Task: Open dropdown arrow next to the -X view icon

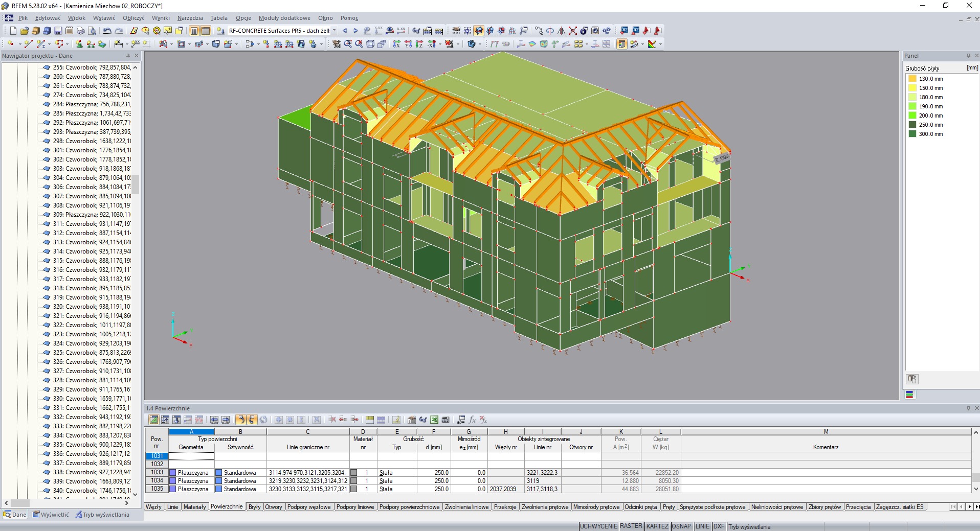Action: tap(440, 44)
